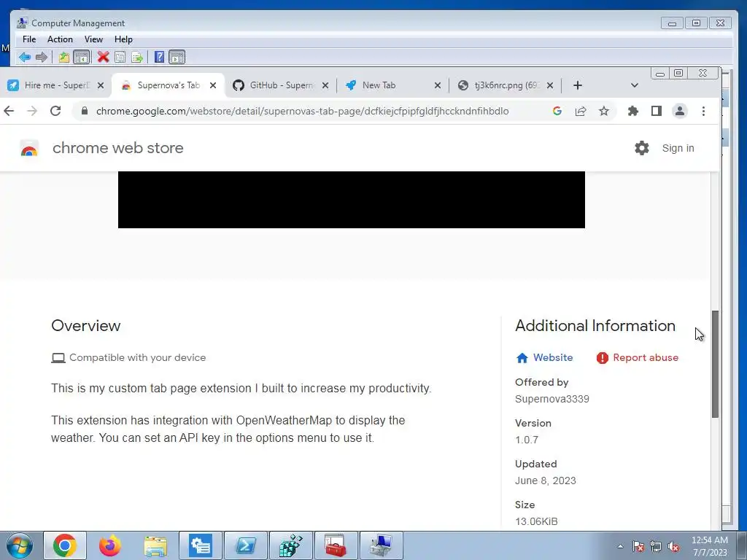
Task: Click the Export List toolbar icon
Action: tap(137, 58)
